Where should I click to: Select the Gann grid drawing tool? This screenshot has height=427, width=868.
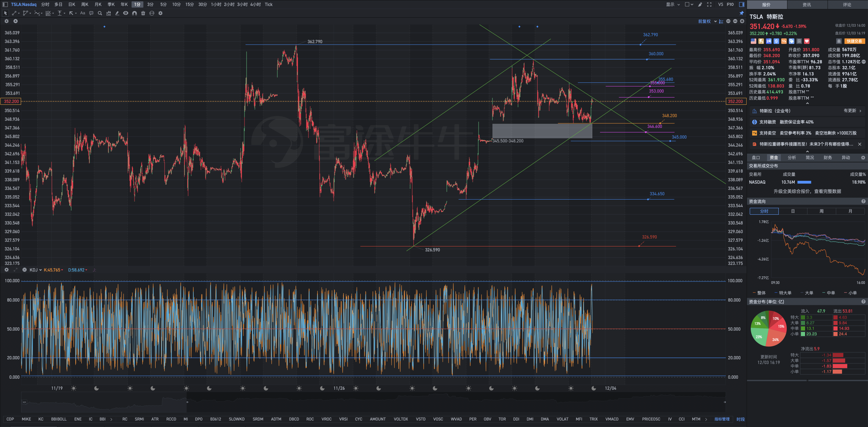click(48, 13)
